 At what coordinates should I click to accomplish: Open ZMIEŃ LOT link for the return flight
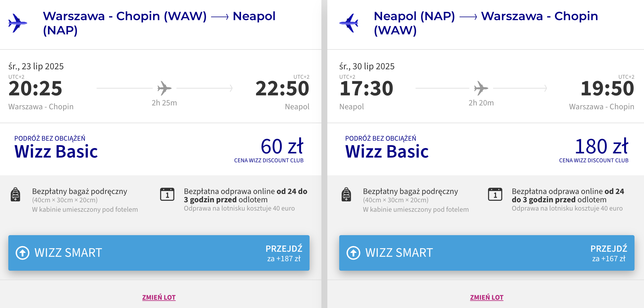[x=487, y=297]
